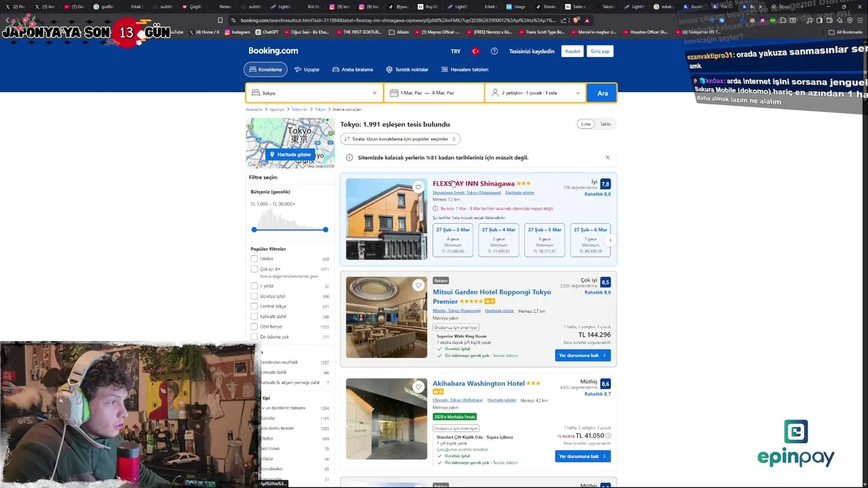Click Anasayfa breadcrumb link
The image size is (868, 488).
click(x=254, y=109)
